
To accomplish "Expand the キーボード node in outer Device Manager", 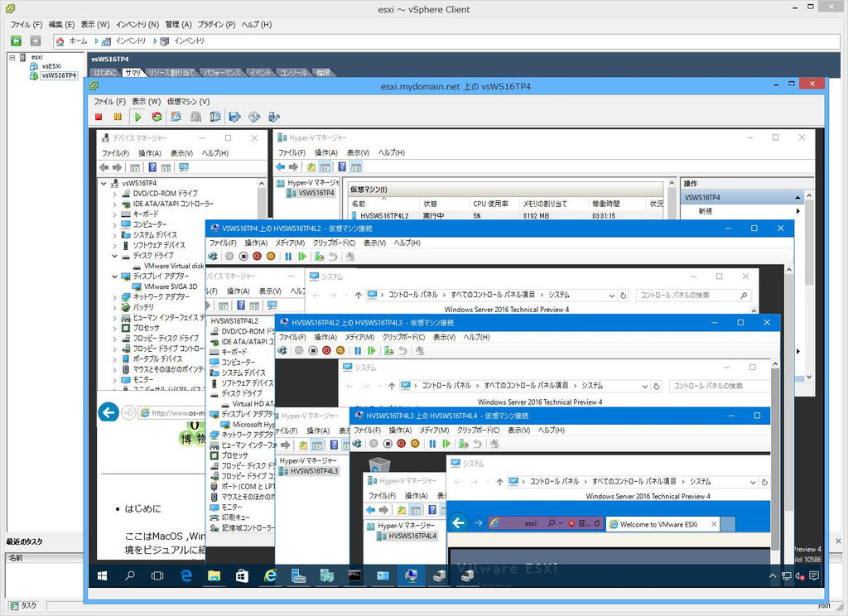I will point(114,214).
